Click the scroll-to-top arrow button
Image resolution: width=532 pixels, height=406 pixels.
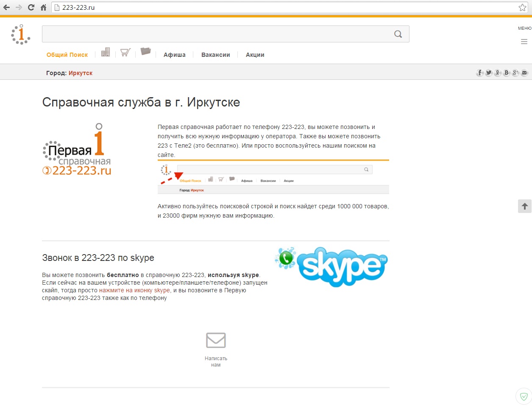click(x=525, y=206)
